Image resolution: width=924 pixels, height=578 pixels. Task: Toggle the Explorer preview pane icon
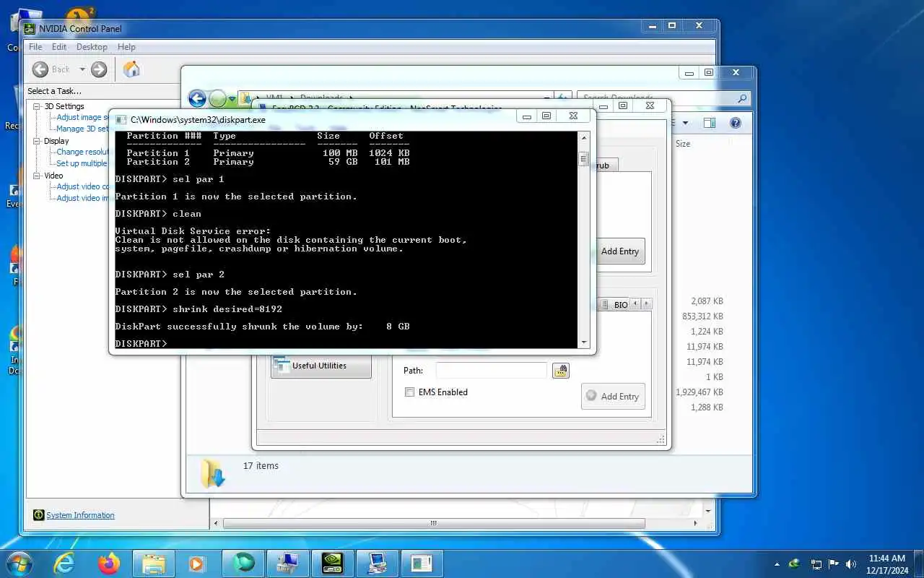point(710,123)
